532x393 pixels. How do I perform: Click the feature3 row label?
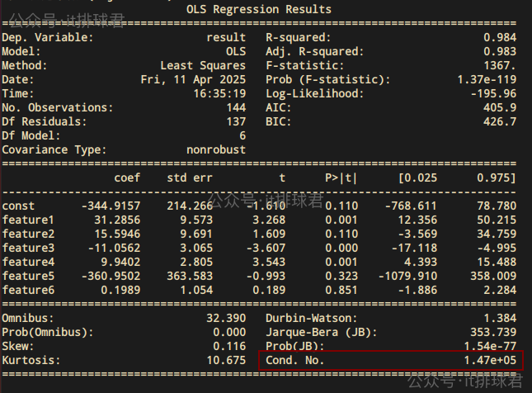[x=28, y=248]
